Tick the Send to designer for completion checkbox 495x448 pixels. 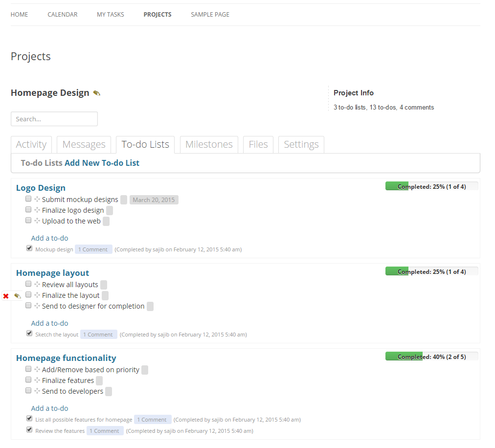(x=28, y=305)
